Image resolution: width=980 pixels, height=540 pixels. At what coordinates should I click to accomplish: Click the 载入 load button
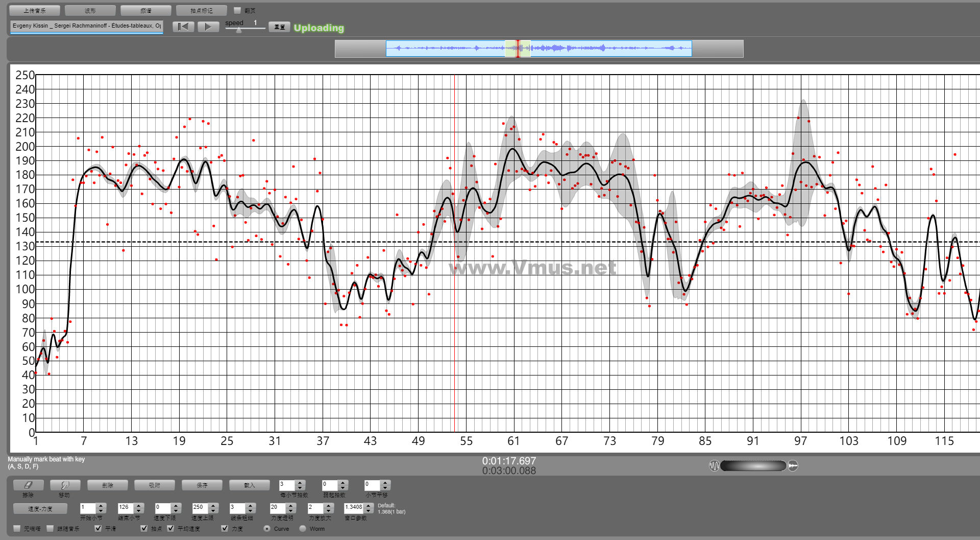(x=250, y=485)
